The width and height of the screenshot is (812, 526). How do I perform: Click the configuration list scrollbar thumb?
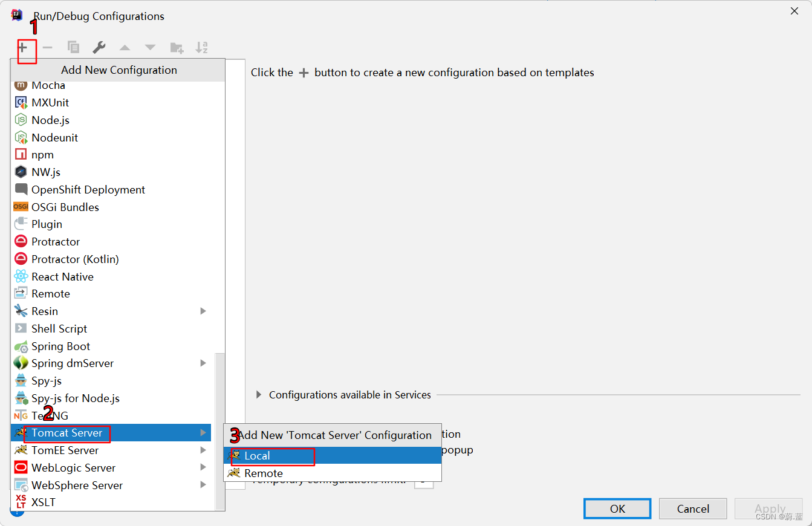click(219, 432)
